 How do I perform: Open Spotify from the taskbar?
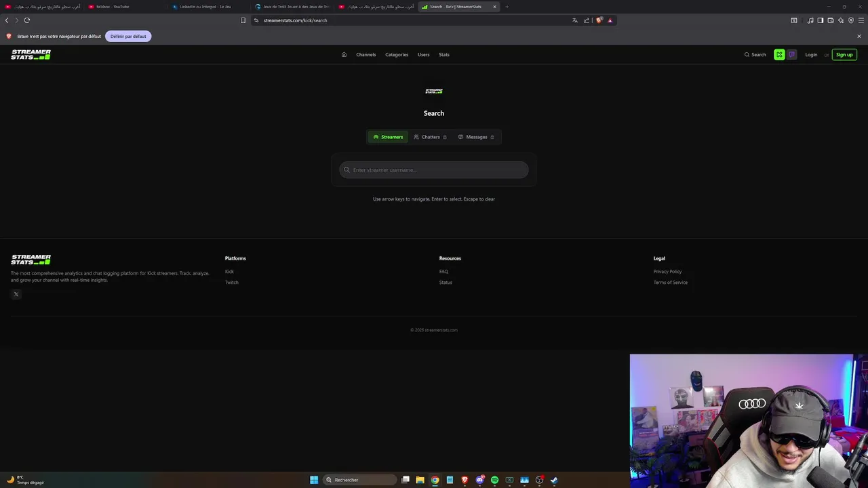click(494, 480)
